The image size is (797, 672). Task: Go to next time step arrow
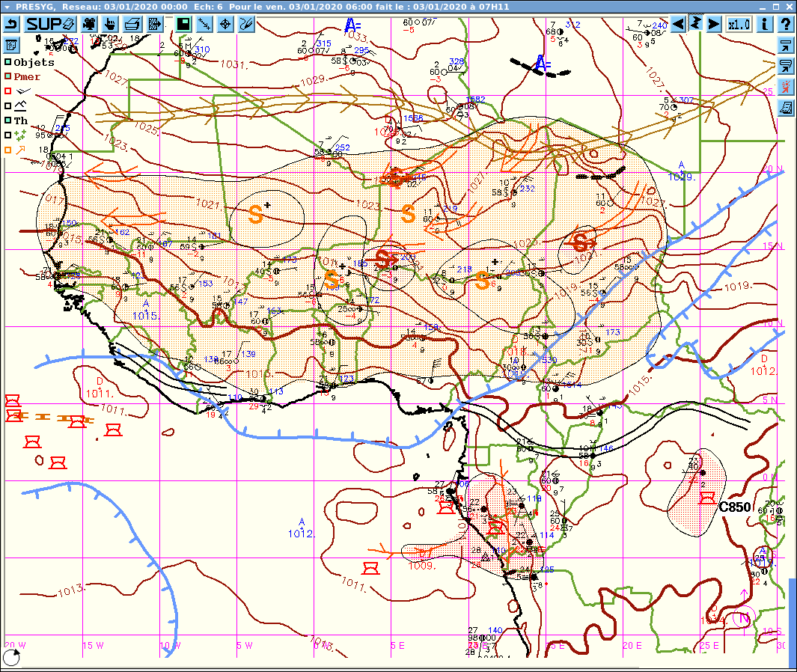[x=714, y=24]
